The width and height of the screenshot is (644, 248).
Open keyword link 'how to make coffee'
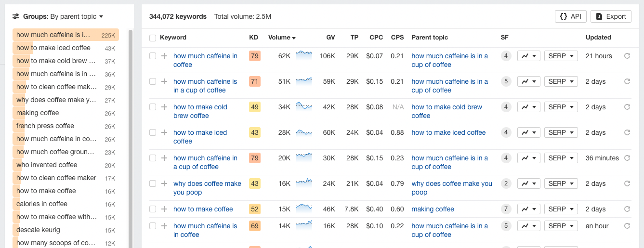coord(203,209)
